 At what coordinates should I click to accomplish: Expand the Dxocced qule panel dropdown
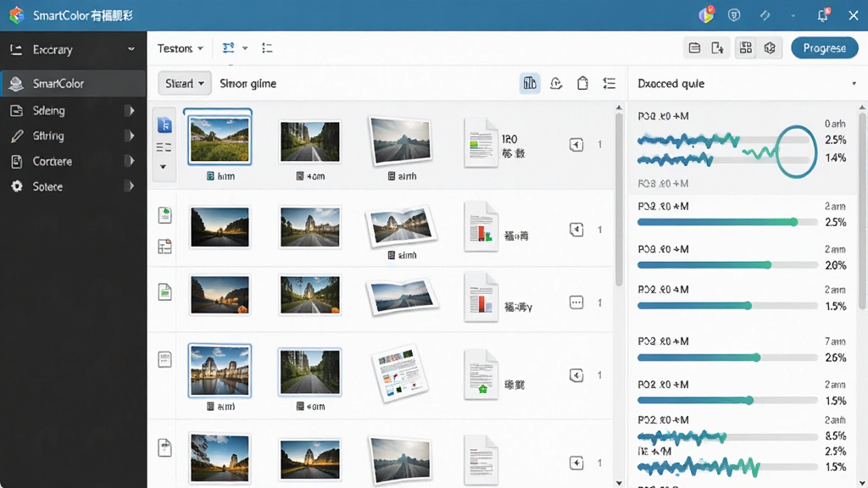[854, 84]
